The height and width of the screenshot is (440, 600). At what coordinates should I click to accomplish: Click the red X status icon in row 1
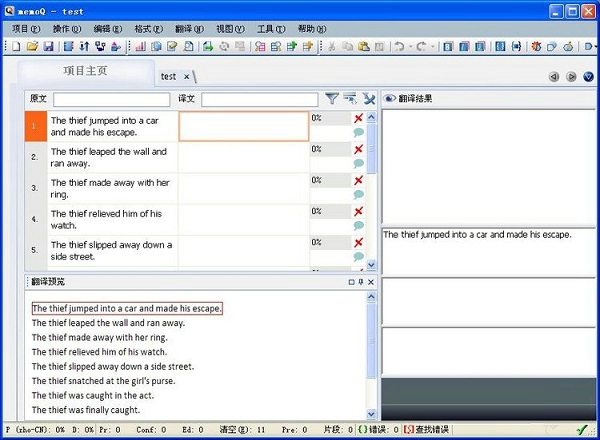click(x=358, y=118)
